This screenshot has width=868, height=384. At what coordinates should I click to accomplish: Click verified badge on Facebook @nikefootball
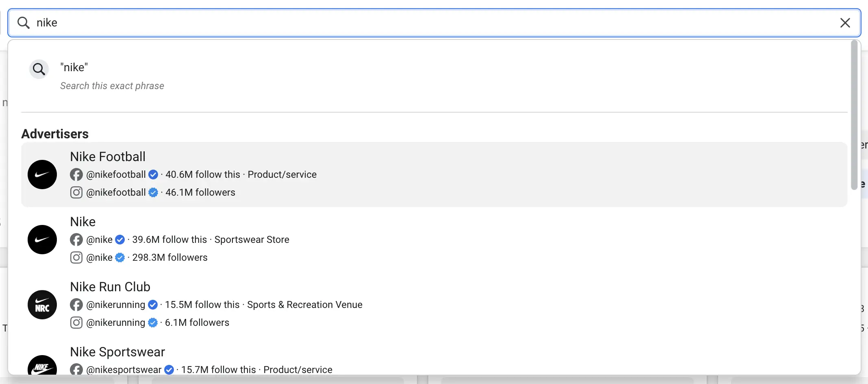[x=153, y=175]
